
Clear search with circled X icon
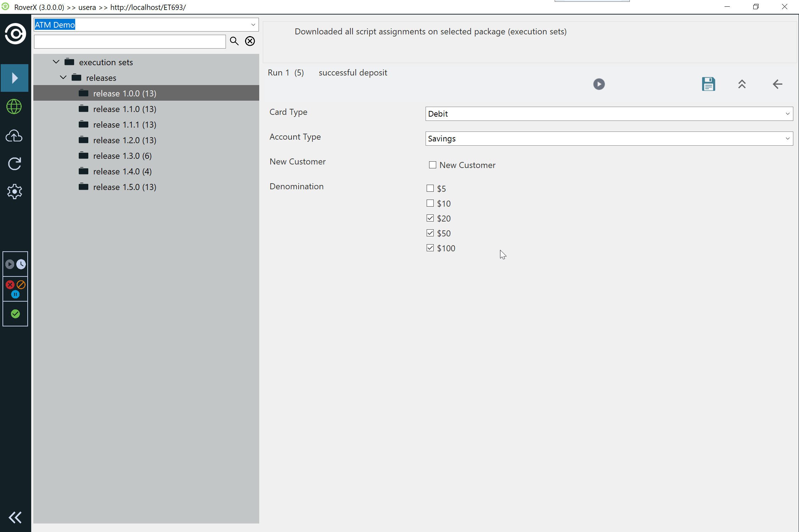(x=250, y=41)
